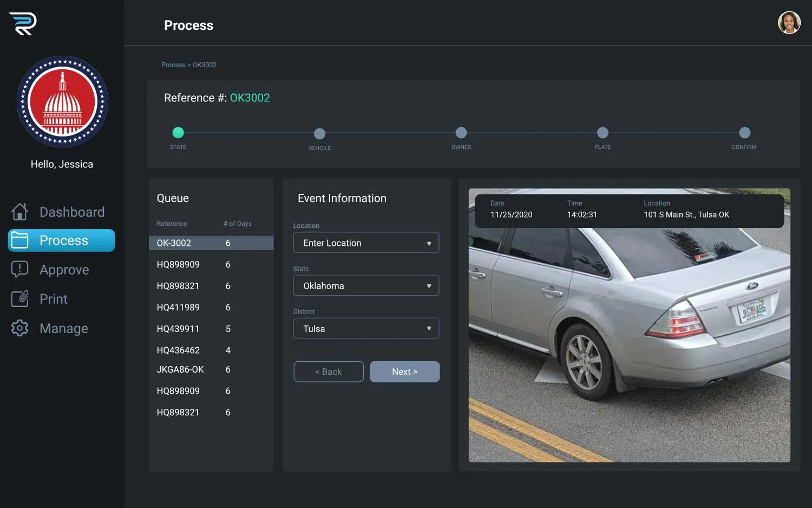Open the District dropdown showing Tulsa
The image size is (812, 508).
click(x=366, y=328)
